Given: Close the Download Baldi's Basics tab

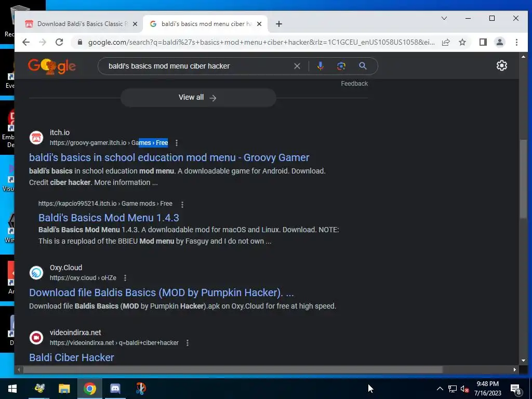Looking at the screenshot, I should click(x=135, y=24).
